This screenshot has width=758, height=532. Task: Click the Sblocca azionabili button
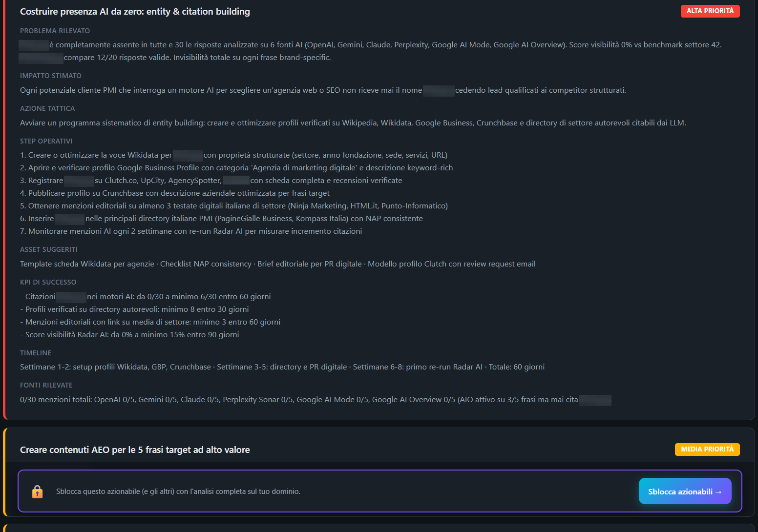[x=685, y=491]
